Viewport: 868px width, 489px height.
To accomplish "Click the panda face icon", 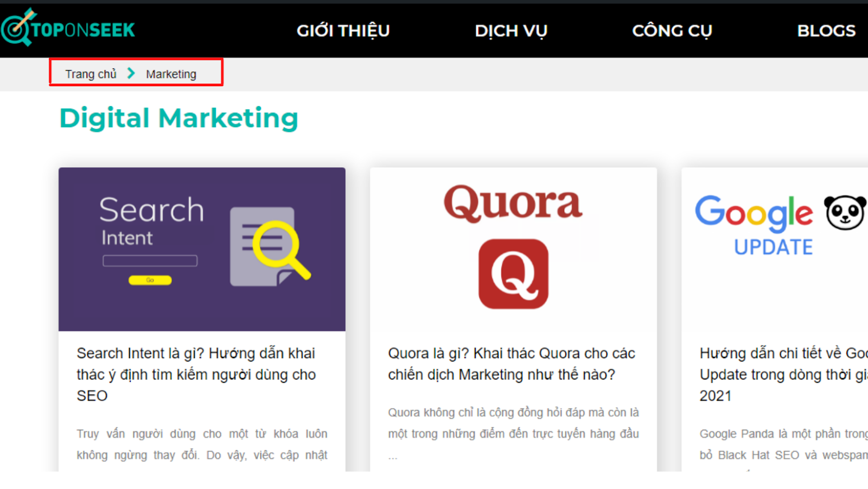I will pyautogui.click(x=845, y=212).
